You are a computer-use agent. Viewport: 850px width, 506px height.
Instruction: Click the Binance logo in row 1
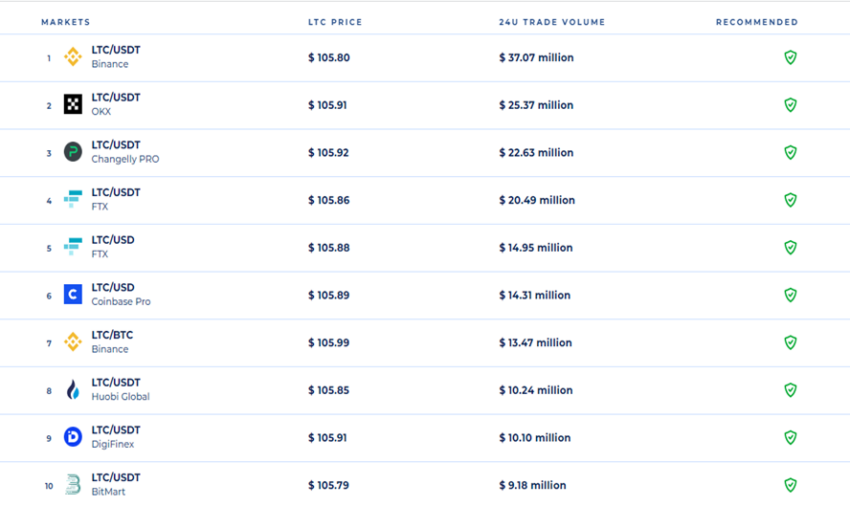pyautogui.click(x=73, y=57)
